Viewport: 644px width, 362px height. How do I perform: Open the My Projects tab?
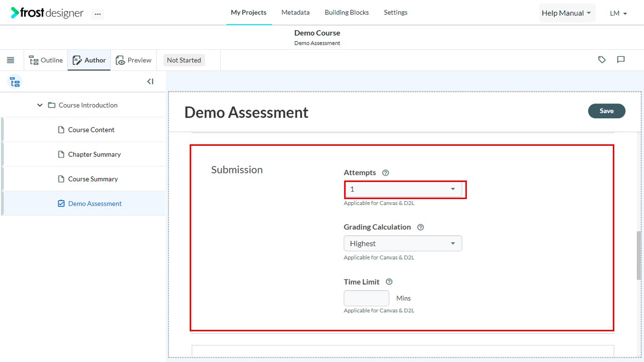pos(249,13)
